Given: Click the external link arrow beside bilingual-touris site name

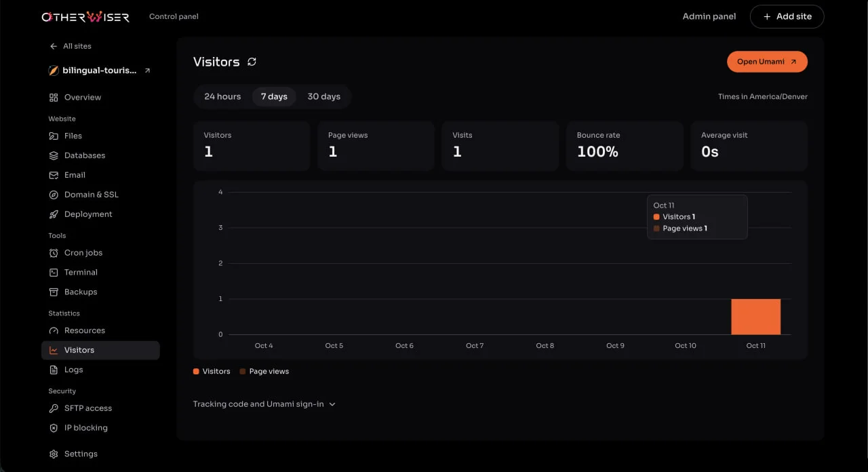Looking at the screenshot, I should click(x=147, y=71).
